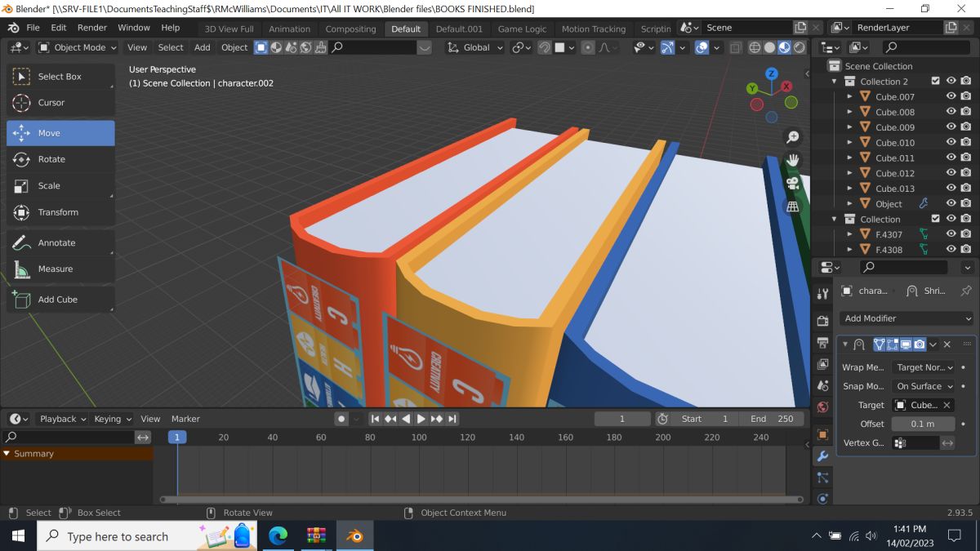980x551 pixels.
Task: Open the Tool properties tab icon
Action: pos(822,294)
